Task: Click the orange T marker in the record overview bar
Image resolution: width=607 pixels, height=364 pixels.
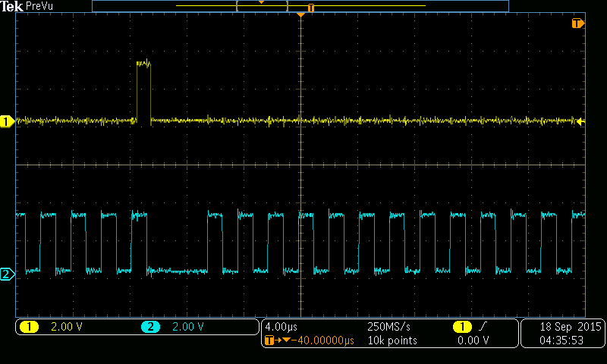Action: [x=310, y=8]
